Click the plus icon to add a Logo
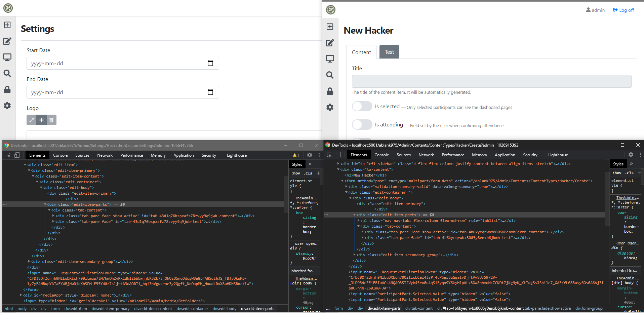 [41, 120]
